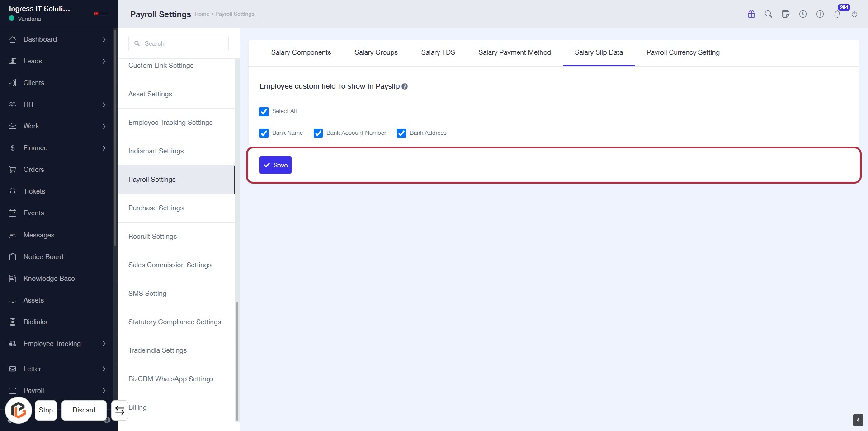Image resolution: width=868 pixels, height=431 pixels.
Task: Click the clock timer icon in header
Action: (x=803, y=14)
